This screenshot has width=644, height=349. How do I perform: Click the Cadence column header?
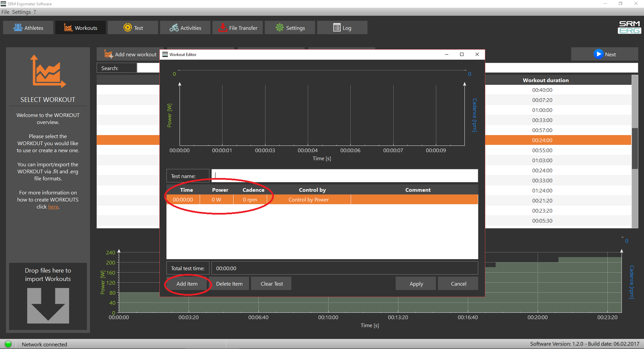tap(253, 190)
